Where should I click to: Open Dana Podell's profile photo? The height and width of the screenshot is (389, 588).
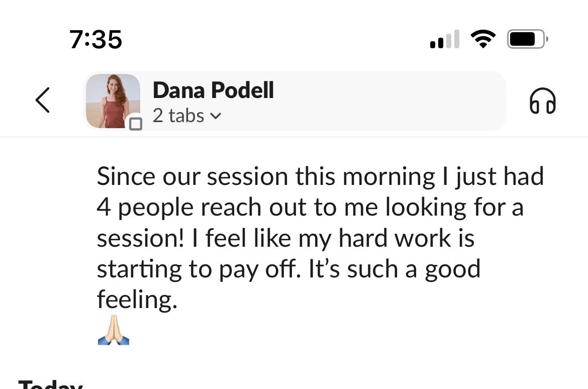click(x=113, y=101)
